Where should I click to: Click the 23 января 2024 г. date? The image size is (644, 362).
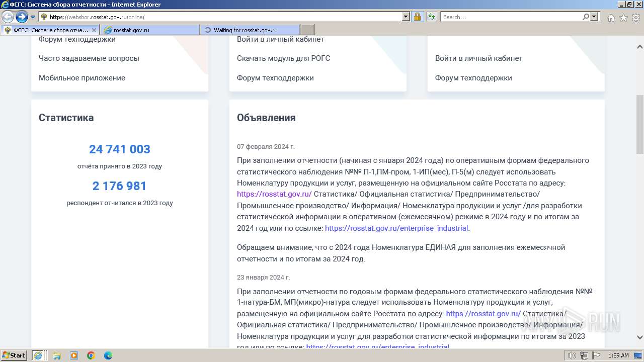point(264,278)
